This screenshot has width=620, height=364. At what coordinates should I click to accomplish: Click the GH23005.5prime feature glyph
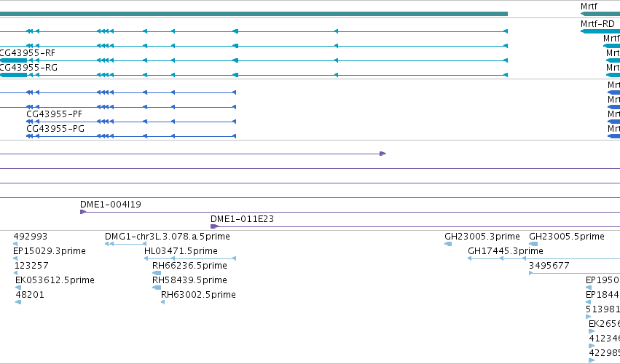point(533,244)
